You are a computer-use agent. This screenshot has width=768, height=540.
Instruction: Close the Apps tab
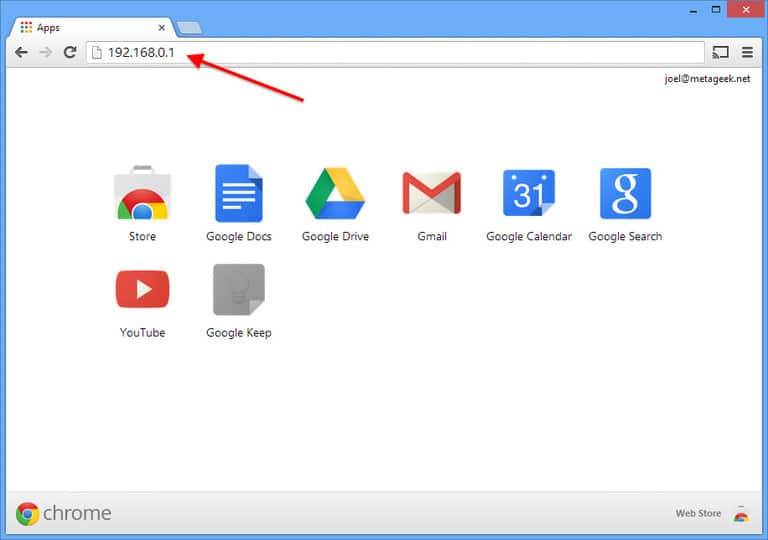pyautogui.click(x=162, y=27)
